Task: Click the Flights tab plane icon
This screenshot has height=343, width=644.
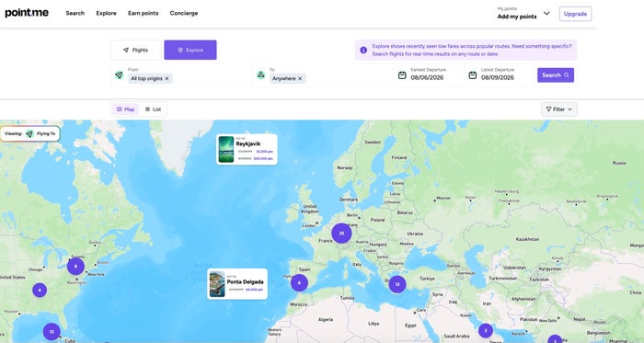Action: click(126, 50)
